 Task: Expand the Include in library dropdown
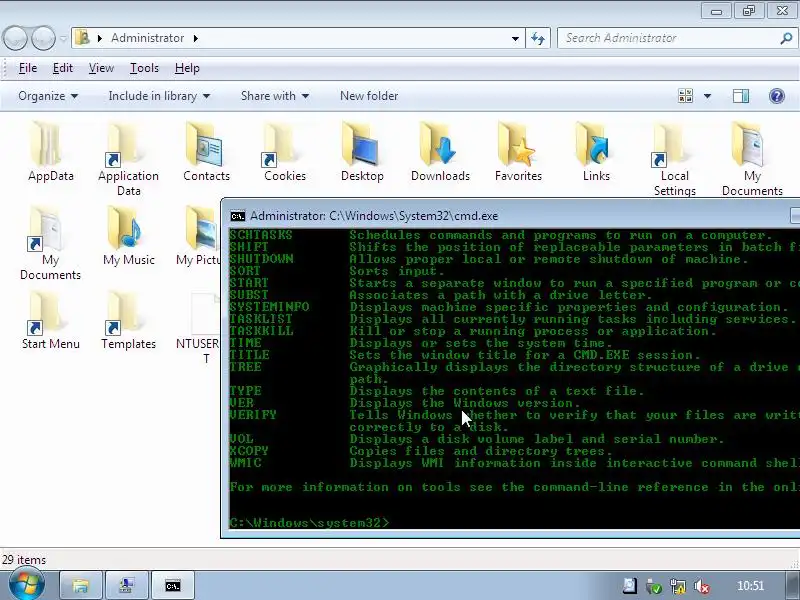point(159,96)
